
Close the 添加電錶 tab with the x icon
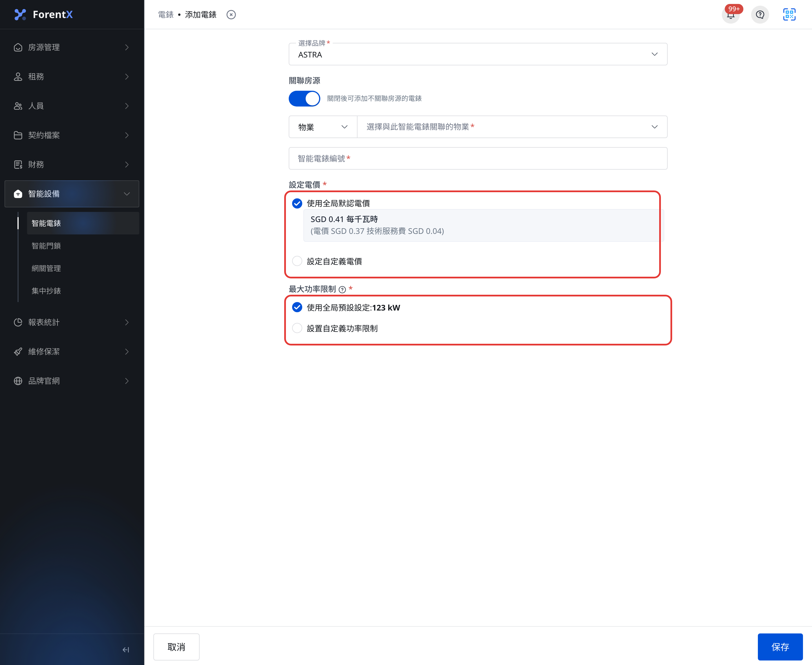click(231, 15)
